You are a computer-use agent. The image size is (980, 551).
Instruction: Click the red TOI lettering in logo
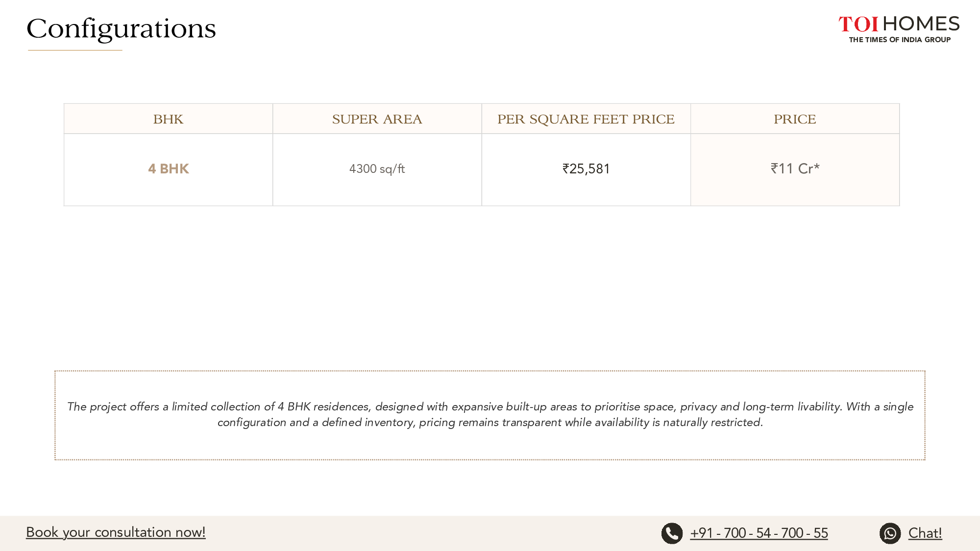tap(858, 24)
